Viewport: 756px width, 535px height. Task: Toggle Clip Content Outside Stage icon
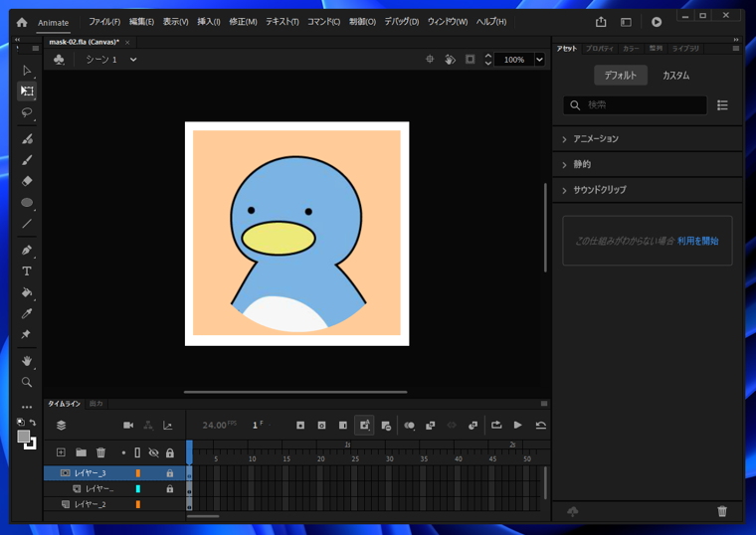(471, 60)
